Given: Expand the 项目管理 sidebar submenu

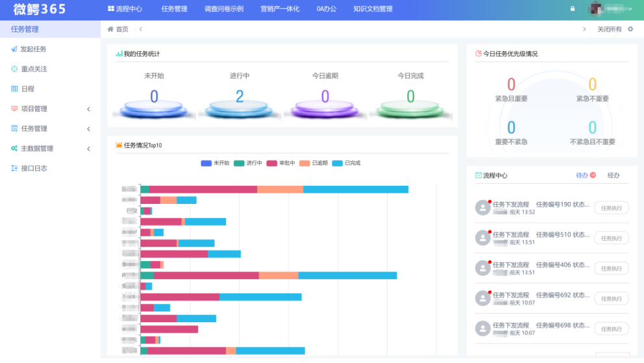Looking at the screenshot, I should pos(88,109).
